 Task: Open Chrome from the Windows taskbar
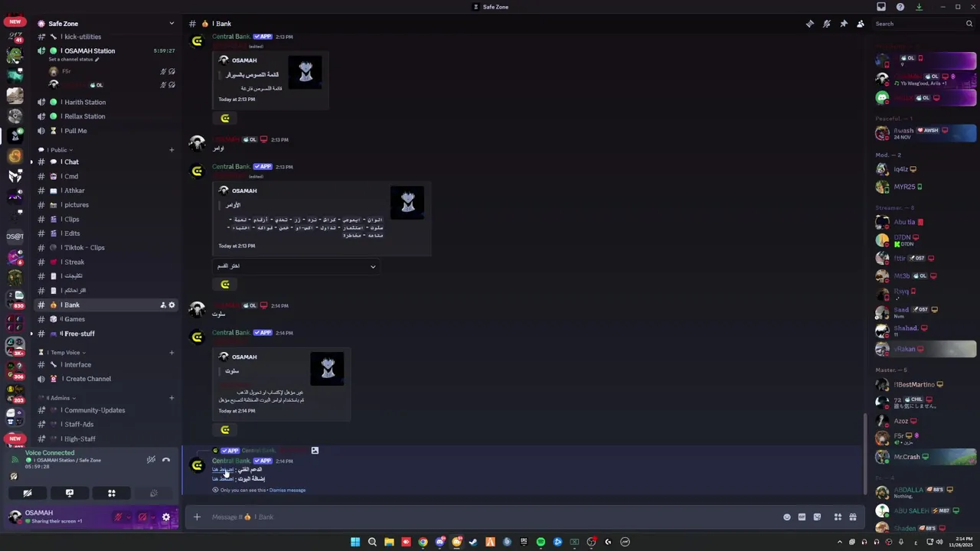(423, 542)
